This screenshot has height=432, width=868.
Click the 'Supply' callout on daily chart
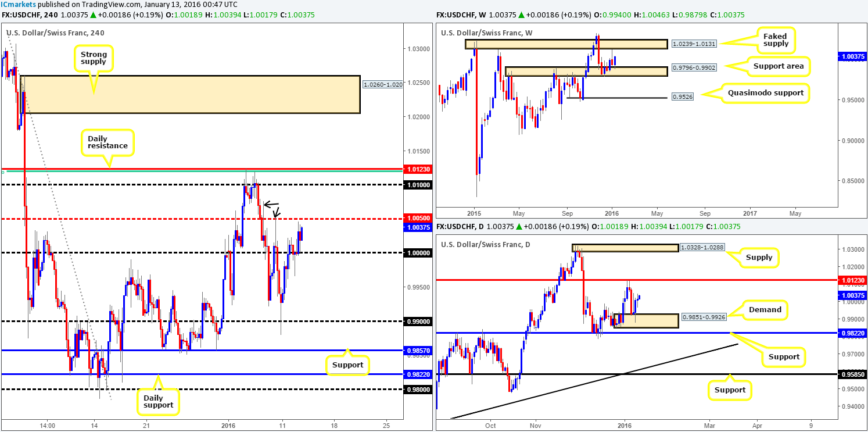[x=759, y=257]
